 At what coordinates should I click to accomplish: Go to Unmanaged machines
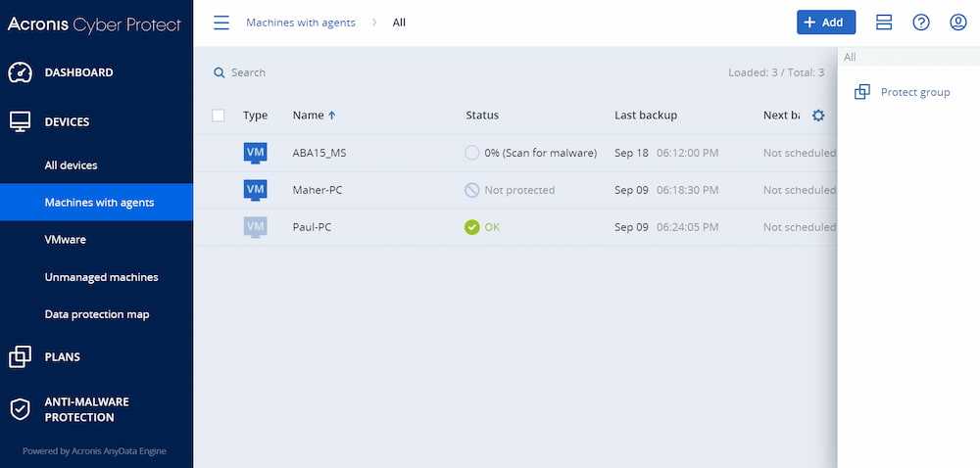(101, 277)
